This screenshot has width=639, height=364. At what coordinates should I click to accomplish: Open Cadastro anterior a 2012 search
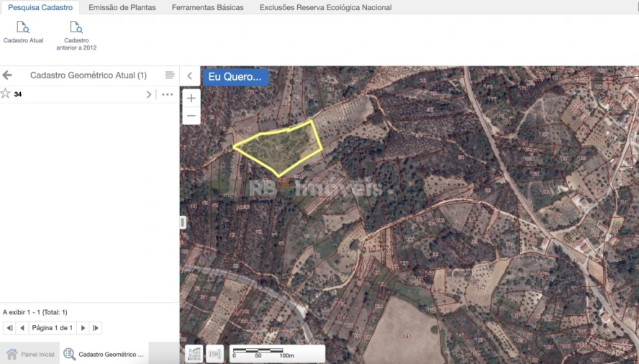coord(76,35)
